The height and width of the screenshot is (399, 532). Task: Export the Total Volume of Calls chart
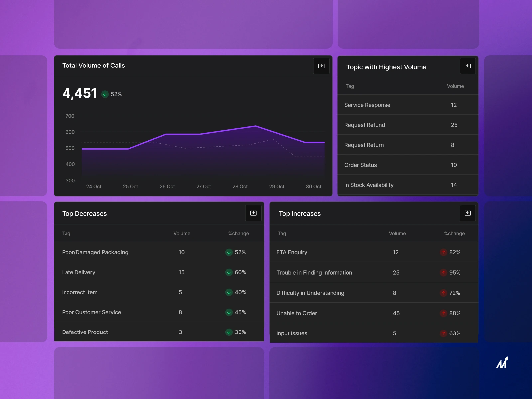[321, 66]
